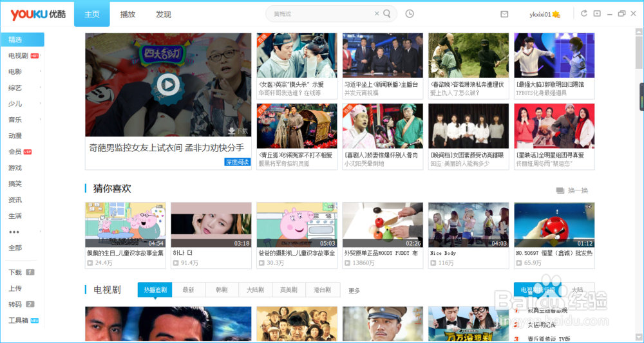The height and width of the screenshot is (343, 644).
Task: Click the transcode count badge 2
Action: pos(30,304)
